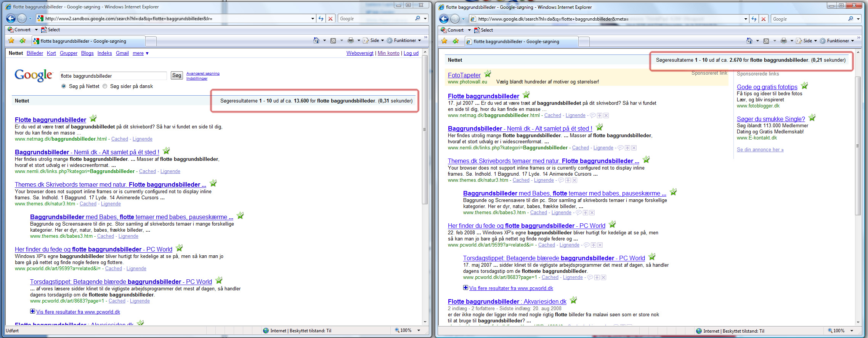
Task: Click Add to Favorites icon in right window
Action: (456, 41)
